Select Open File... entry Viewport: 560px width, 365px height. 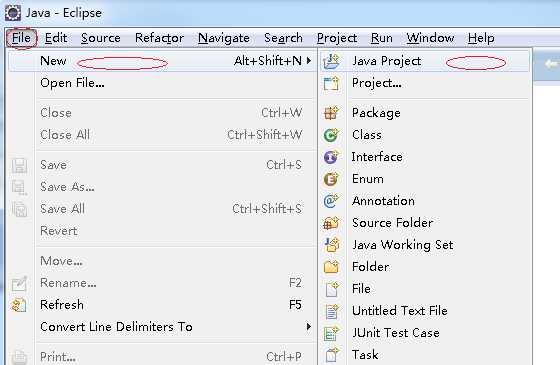[x=72, y=83]
